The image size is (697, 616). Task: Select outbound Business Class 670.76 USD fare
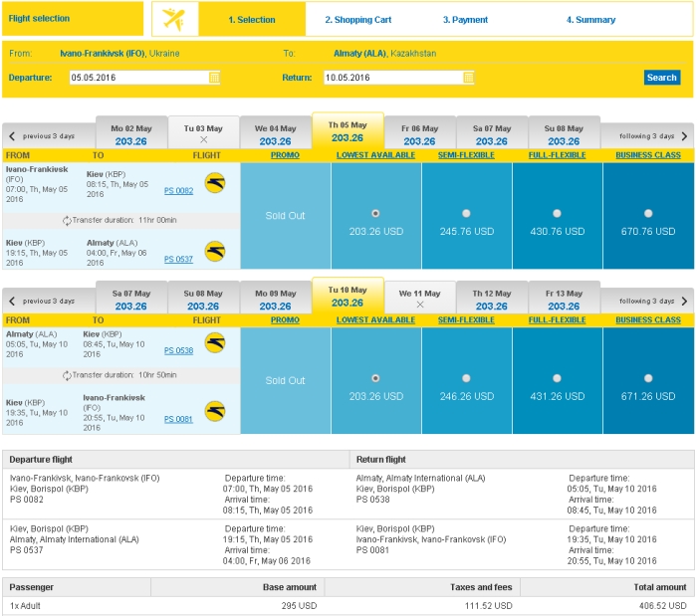648,214
